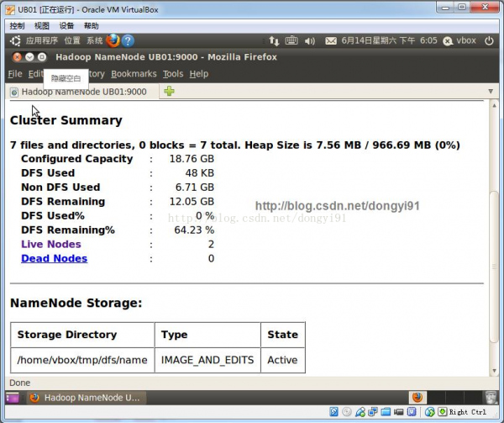Click VirtualBox network adapters status icon

pyautogui.click(x=373, y=412)
